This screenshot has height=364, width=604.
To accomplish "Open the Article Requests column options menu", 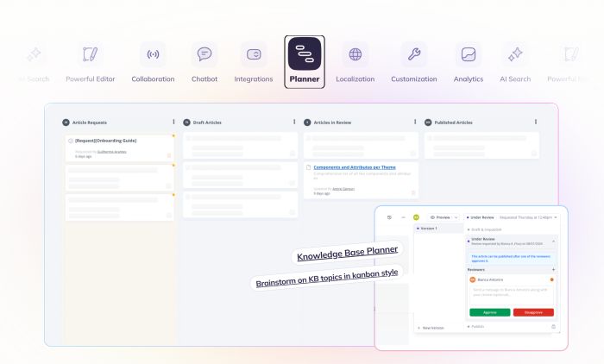I will pyautogui.click(x=173, y=122).
